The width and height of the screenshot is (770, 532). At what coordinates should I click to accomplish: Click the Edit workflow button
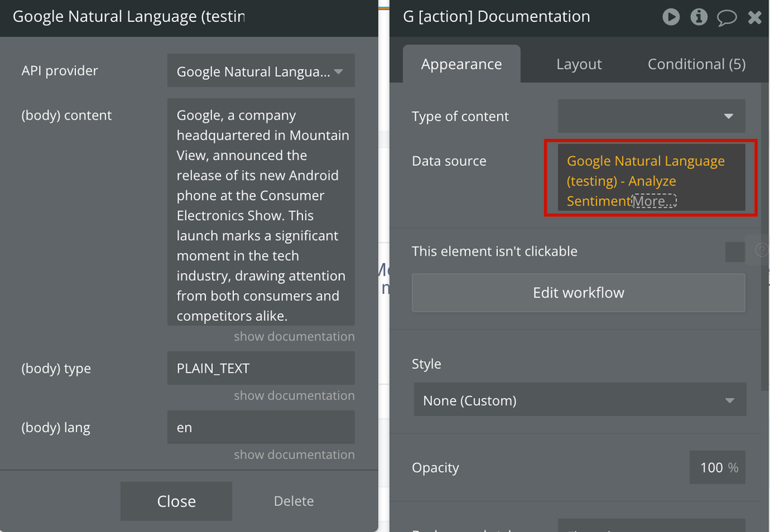point(578,293)
